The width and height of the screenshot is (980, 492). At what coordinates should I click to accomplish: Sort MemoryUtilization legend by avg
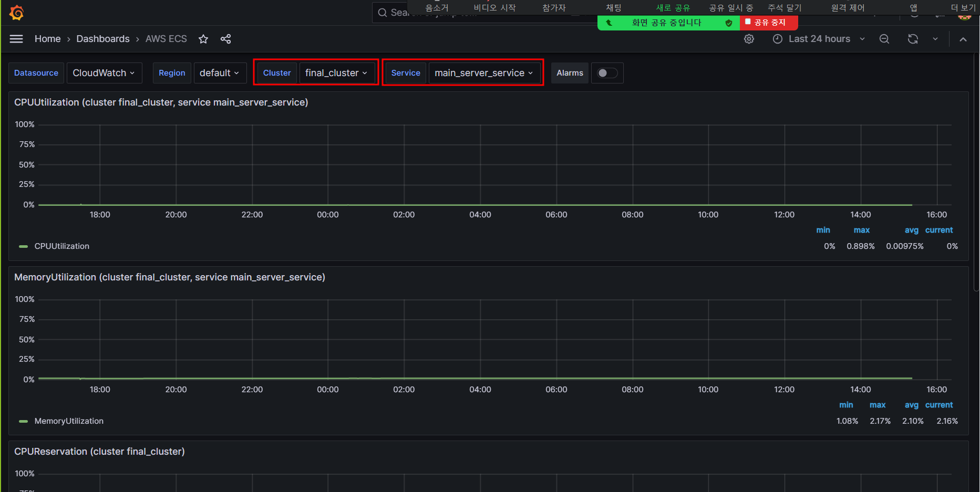pyautogui.click(x=911, y=405)
